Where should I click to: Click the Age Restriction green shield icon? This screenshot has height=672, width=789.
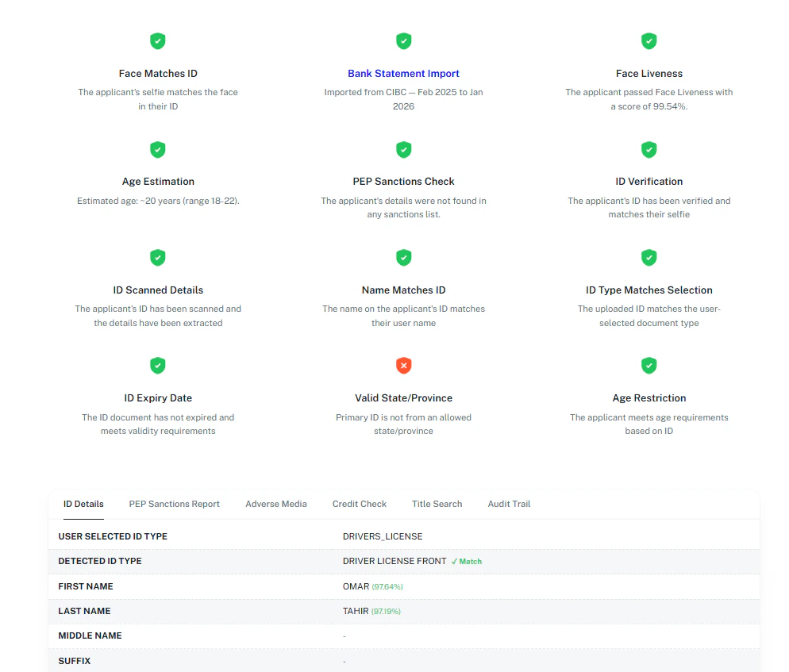[x=649, y=366]
